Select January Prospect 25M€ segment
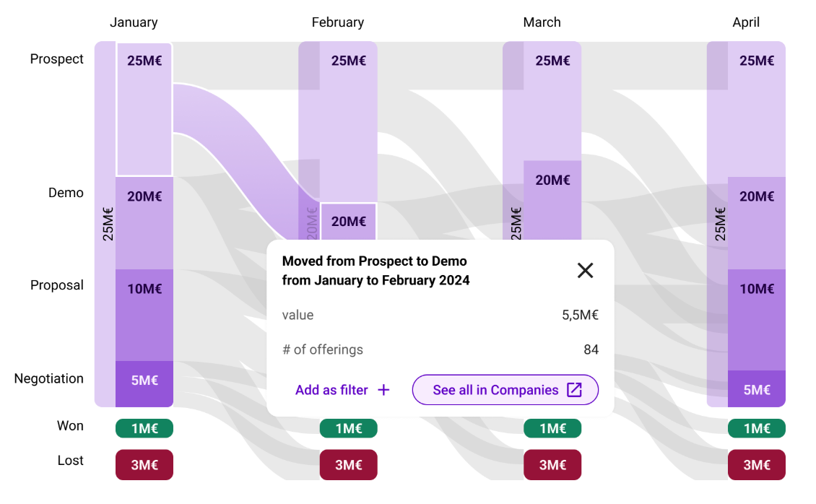Image resolution: width=816 pixels, height=504 pixels. [x=144, y=108]
